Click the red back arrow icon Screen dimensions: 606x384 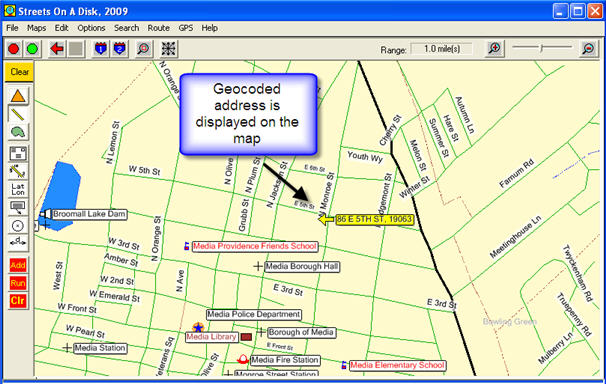point(57,49)
